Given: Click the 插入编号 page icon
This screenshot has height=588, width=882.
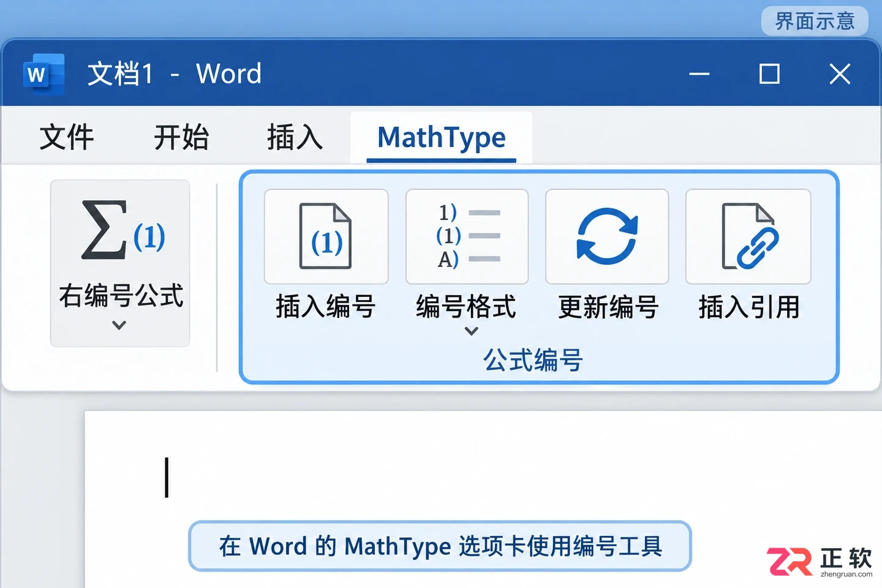Looking at the screenshot, I should pos(326,236).
